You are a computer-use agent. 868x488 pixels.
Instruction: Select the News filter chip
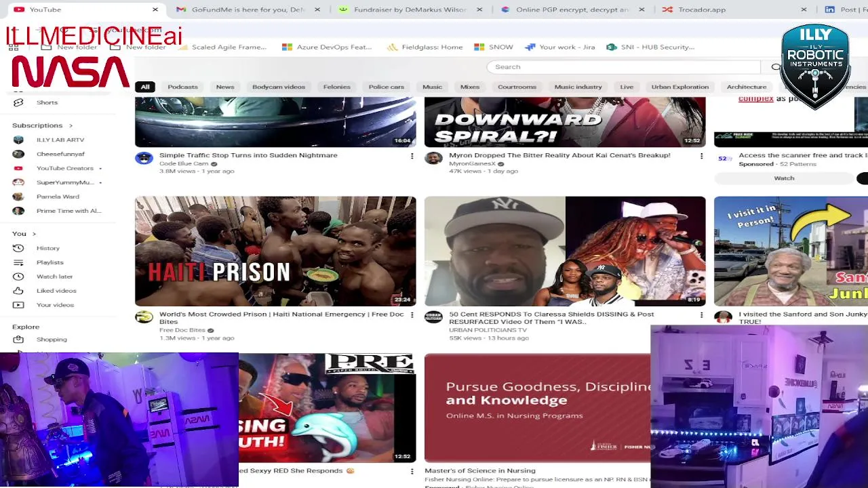point(225,87)
